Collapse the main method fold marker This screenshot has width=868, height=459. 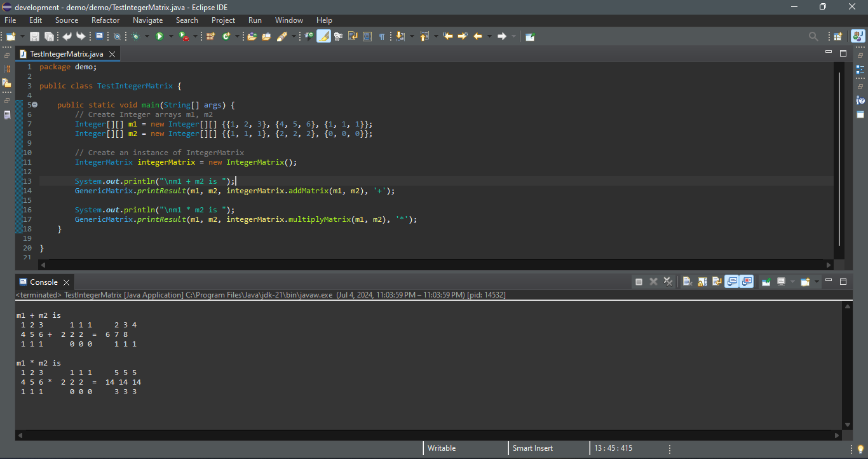click(x=34, y=105)
